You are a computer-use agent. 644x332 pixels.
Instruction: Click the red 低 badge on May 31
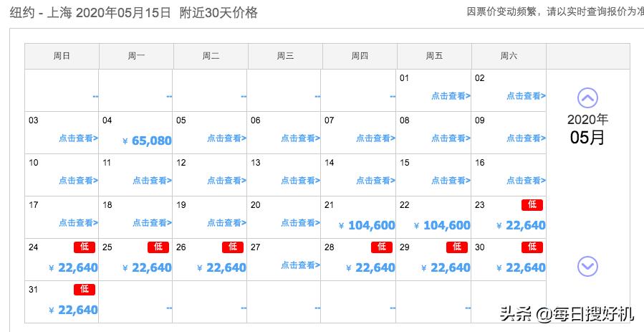[85, 289]
